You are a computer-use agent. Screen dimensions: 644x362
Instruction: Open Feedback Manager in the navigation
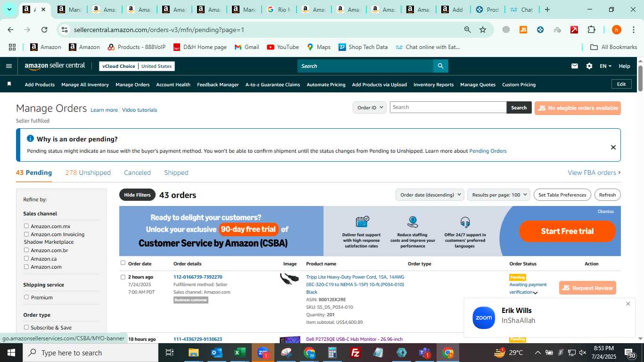click(x=218, y=84)
